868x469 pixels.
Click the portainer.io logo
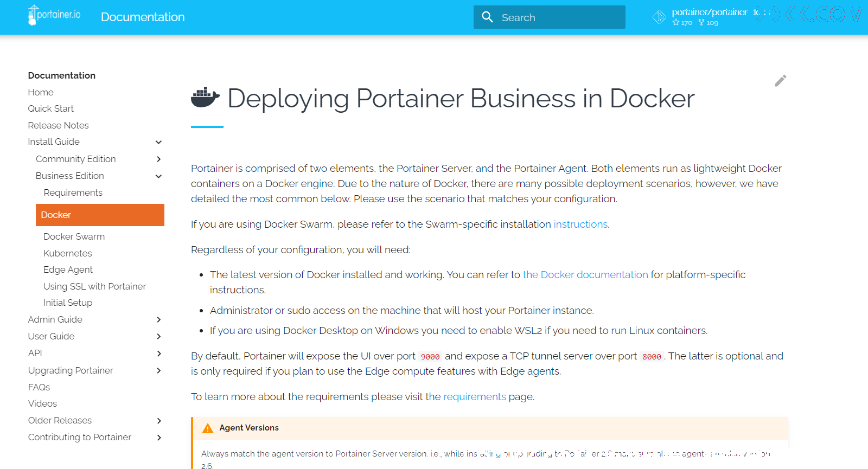tap(54, 15)
